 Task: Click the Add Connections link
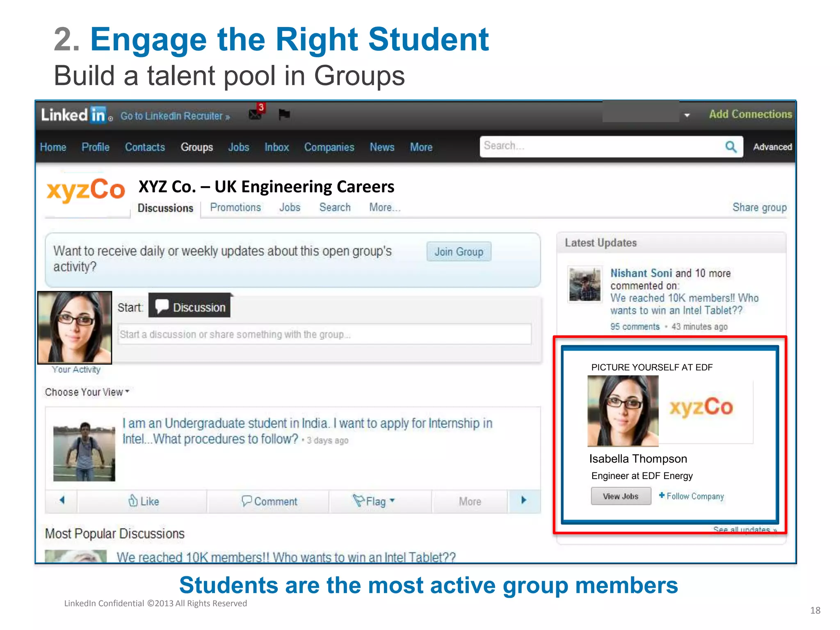(x=751, y=114)
